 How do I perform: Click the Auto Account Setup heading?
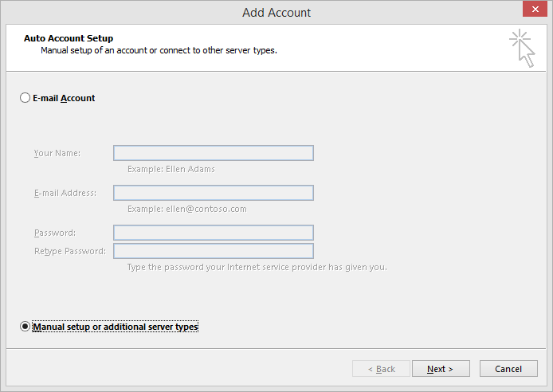[69, 38]
